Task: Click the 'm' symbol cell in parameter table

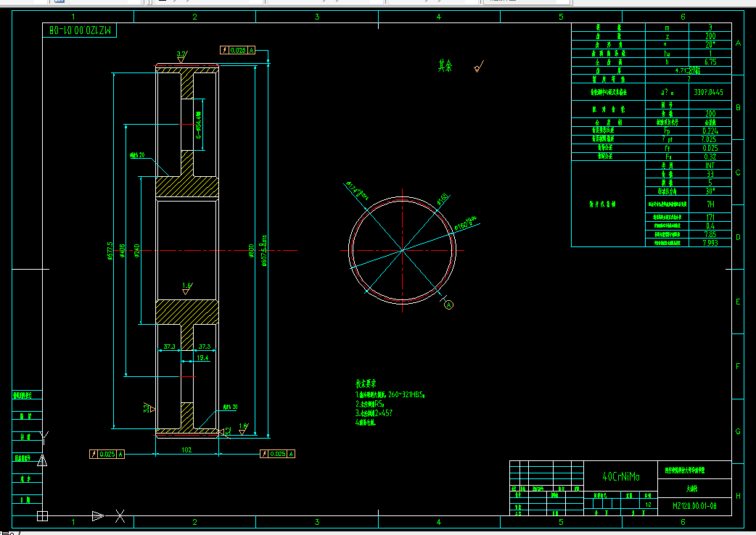Action: (x=667, y=28)
